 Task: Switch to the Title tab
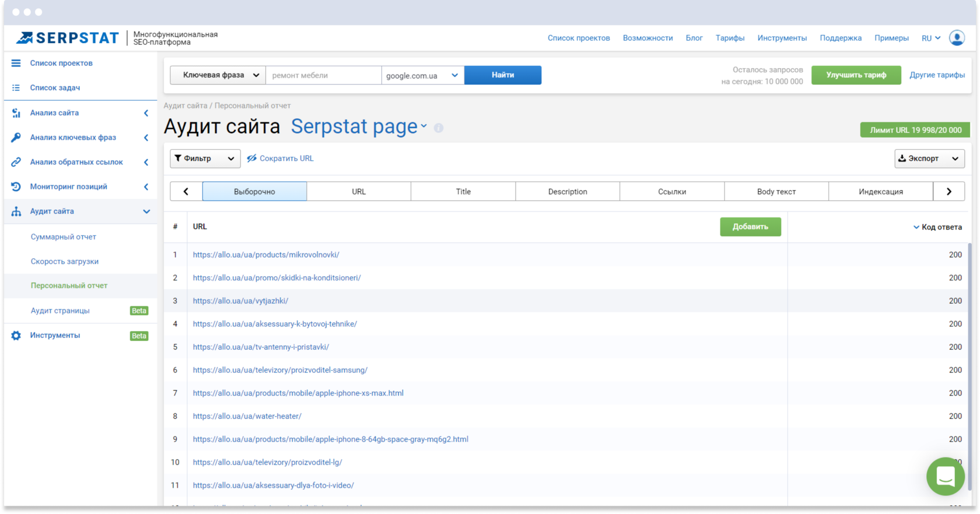click(463, 191)
